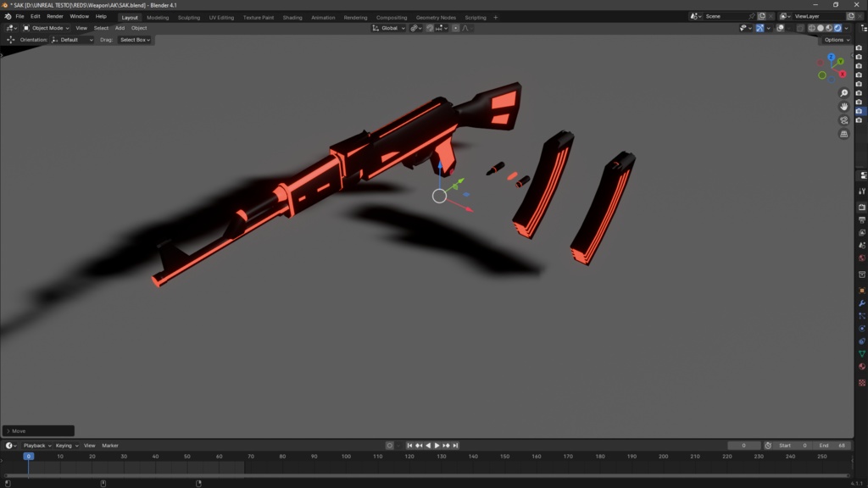Open the Physics properties tab

pyautogui.click(x=862, y=329)
